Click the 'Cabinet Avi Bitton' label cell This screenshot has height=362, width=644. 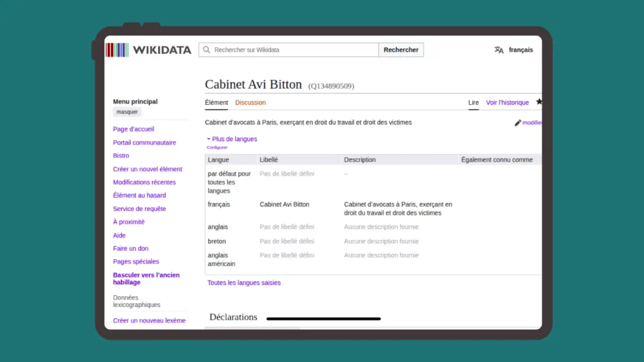[x=284, y=204]
